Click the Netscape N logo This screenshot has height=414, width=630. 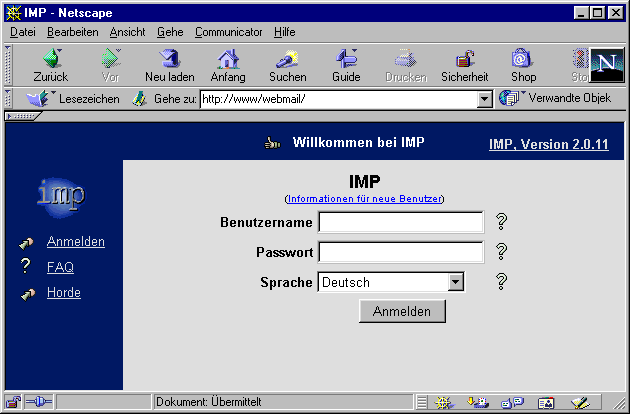coord(607,65)
